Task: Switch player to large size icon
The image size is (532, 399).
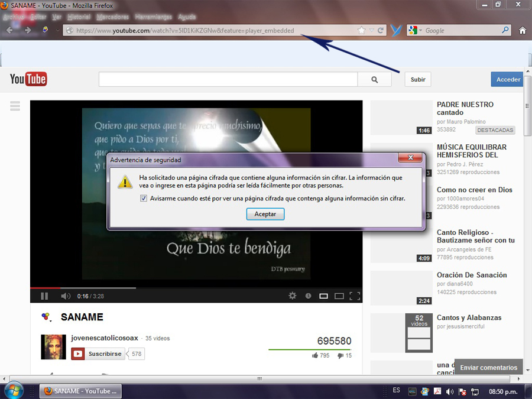Action: pos(339,296)
